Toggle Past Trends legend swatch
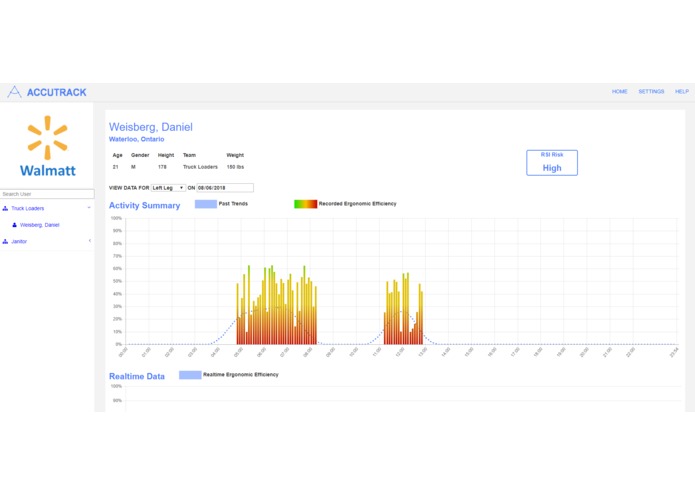The height and width of the screenshot is (494, 695). 206,204
